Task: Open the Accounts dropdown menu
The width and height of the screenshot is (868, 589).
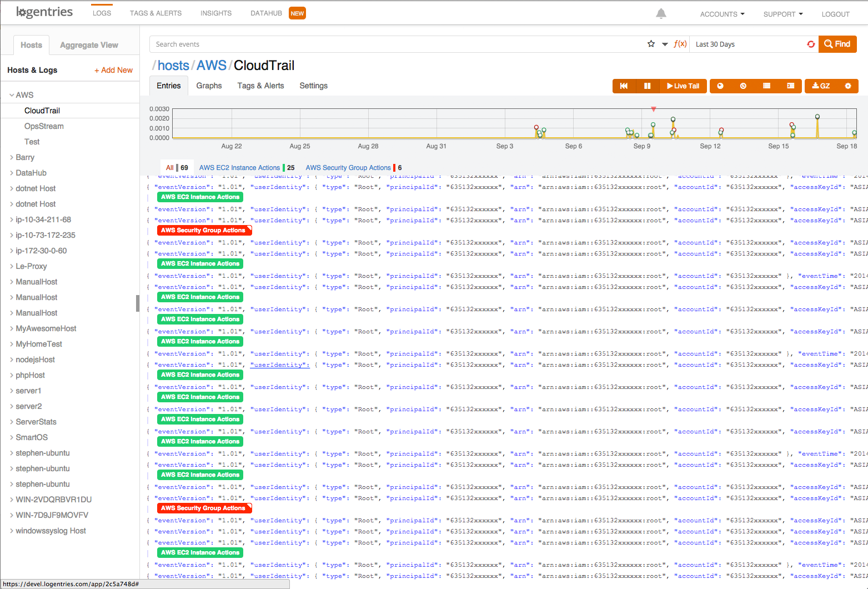Action: [x=721, y=14]
